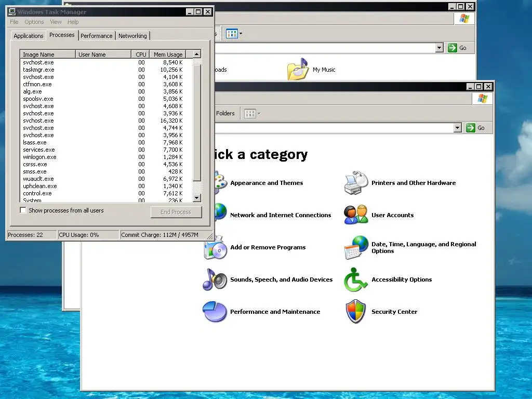Sort processes by Mem Usage column header
Image resolution: width=532 pixels, height=399 pixels.
[168, 54]
